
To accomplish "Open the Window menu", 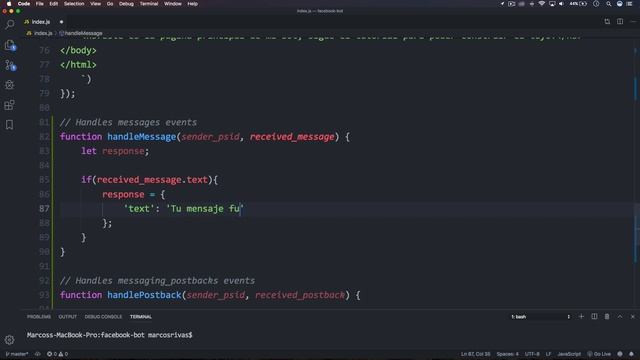I will click(x=173, y=4).
